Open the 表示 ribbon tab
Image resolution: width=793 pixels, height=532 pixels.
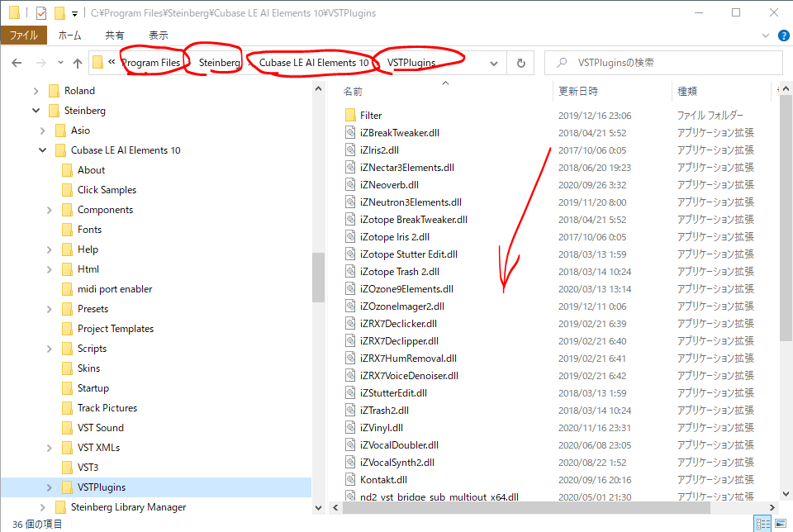[x=159, y=36]
